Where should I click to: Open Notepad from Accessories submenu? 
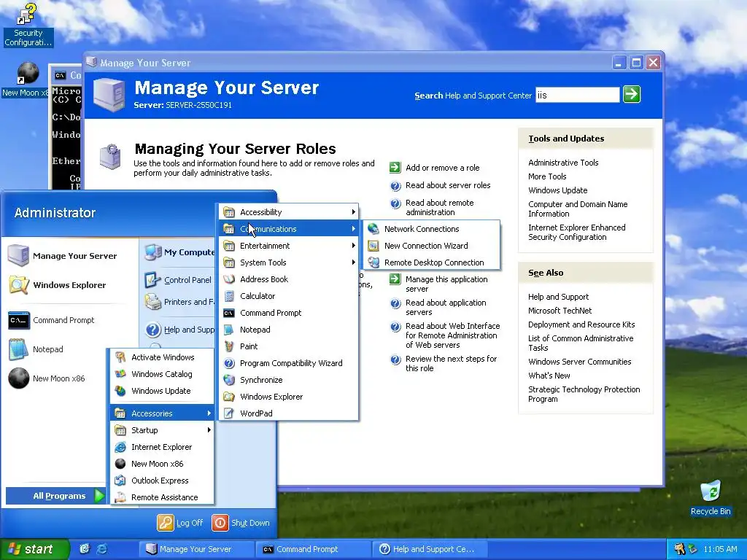[x=288, y=330]
